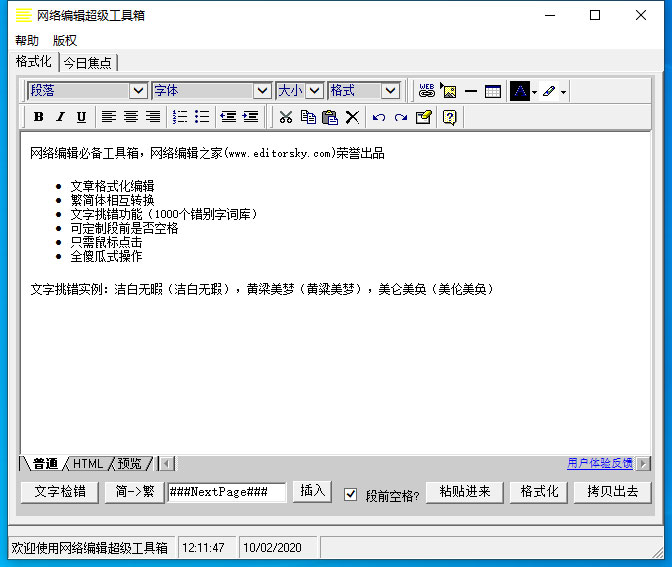This screenshot has height=567, width=672.
Task: Click the 粘贴进来 button
Action: pos(465,492)
